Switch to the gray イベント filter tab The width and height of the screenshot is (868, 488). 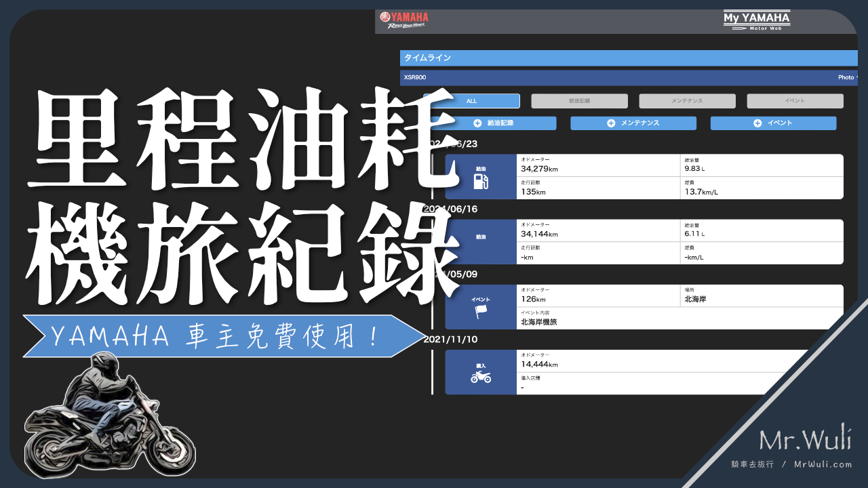point(795,101)
